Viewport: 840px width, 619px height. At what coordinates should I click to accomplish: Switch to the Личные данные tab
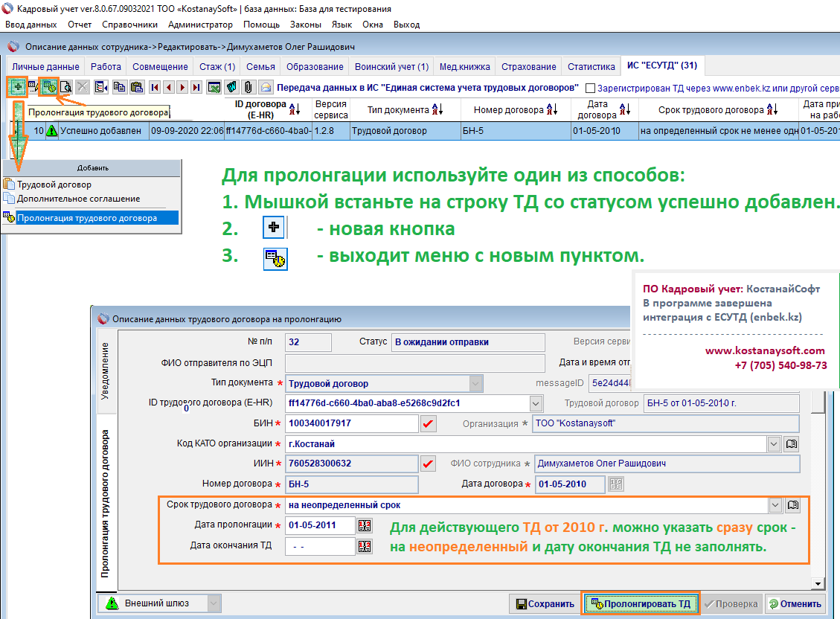(45, 67)
